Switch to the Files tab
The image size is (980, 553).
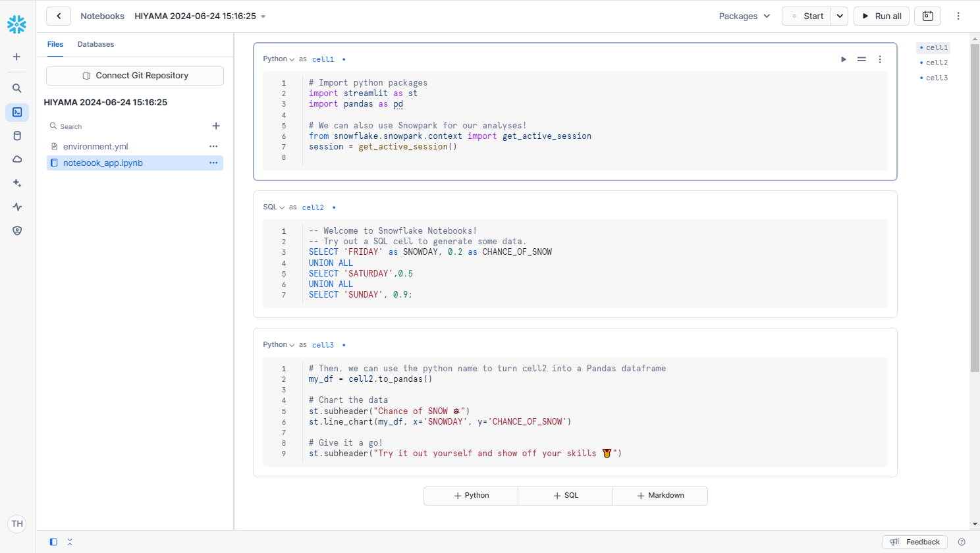tap(55, 44)
